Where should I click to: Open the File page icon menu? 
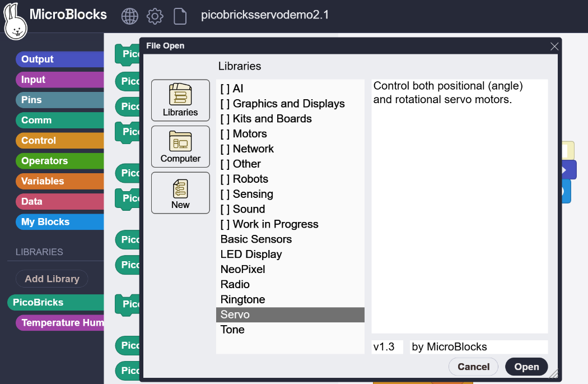[x=180, y=16]
